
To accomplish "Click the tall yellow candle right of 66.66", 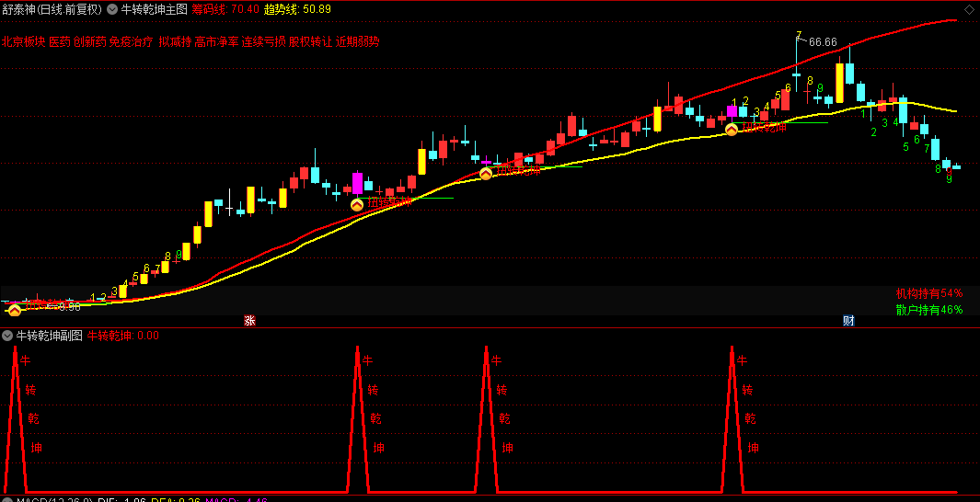I will pos(839,83).
